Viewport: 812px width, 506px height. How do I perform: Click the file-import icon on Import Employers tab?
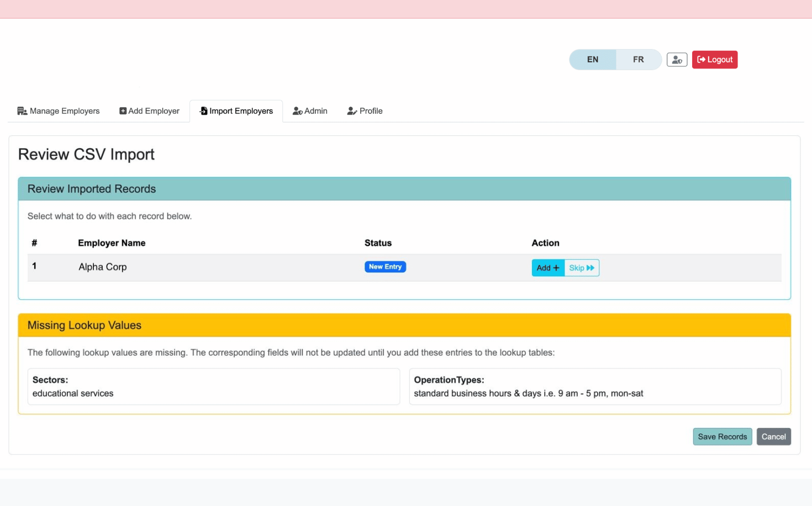pyautogui.click(x=202, y=110)
